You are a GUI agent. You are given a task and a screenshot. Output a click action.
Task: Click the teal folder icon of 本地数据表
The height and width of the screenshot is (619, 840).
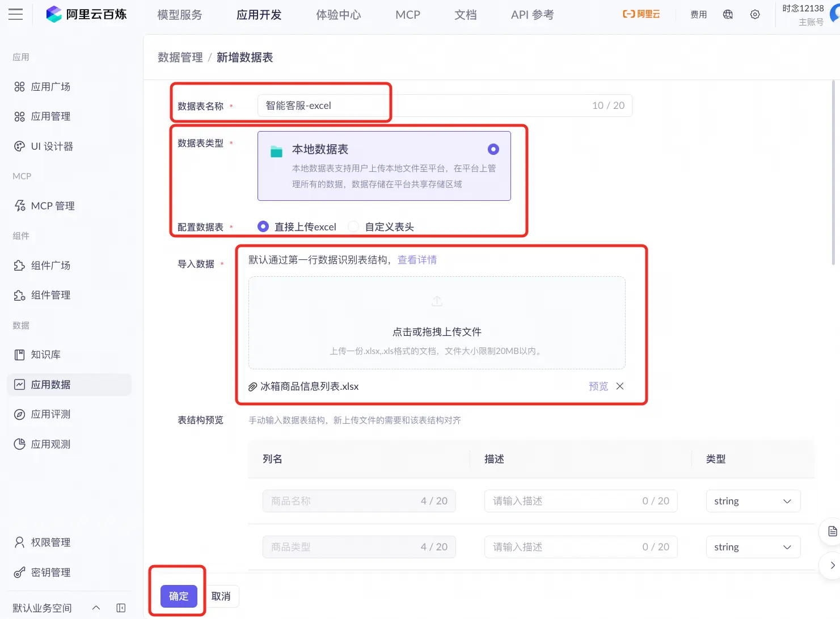(x=276, y=151)
